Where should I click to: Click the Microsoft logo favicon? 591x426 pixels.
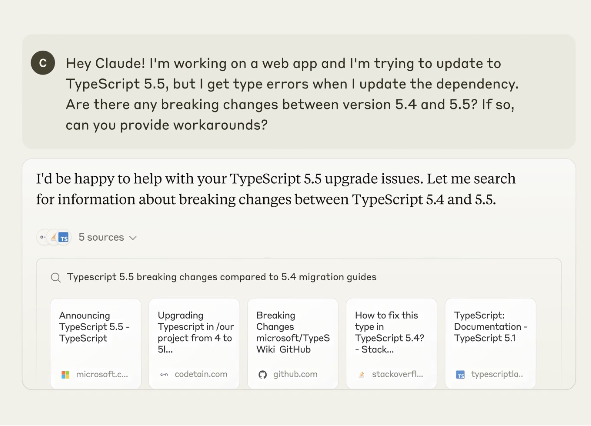[x=65, y=375]
